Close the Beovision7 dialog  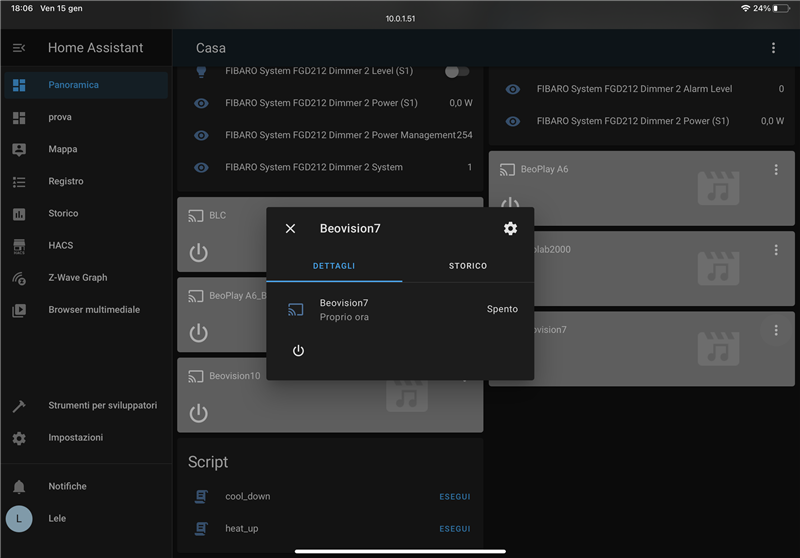[x=290, y=229]
